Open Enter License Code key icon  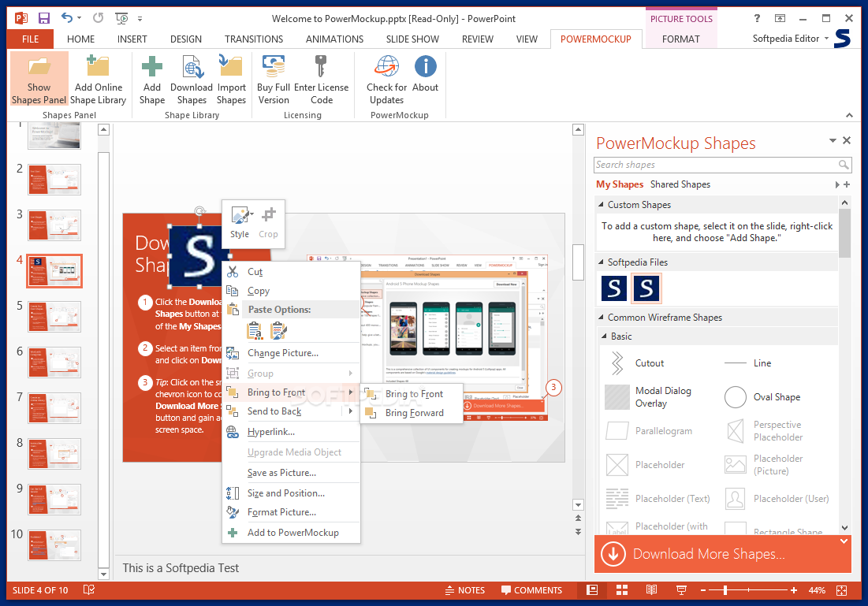click(321, 66)
